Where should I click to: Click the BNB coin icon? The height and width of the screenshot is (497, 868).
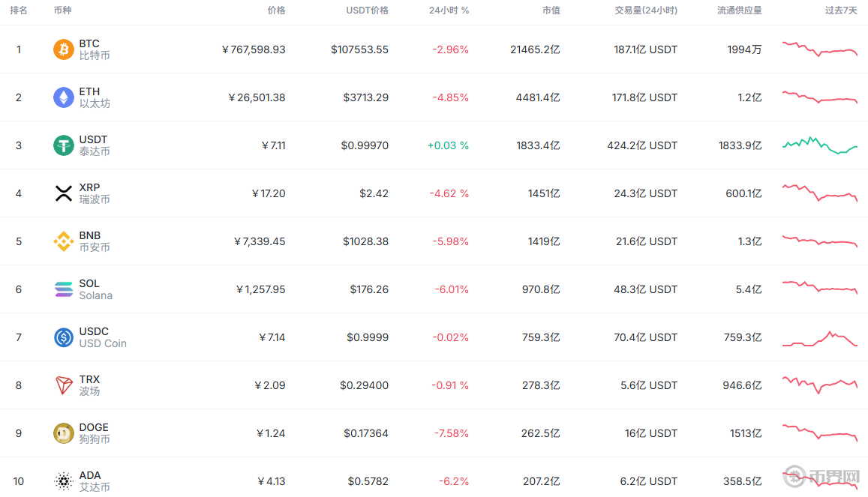(x=64, y=241)
